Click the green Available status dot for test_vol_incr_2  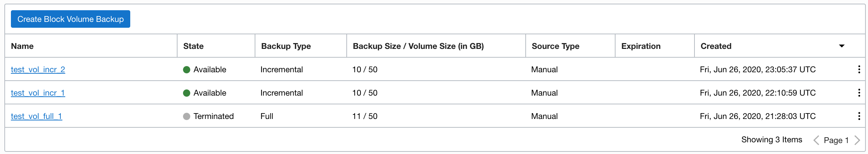[x=187, y=70]
